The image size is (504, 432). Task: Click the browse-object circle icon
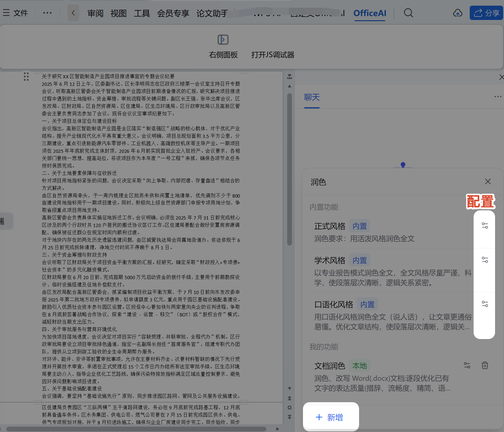289,408
